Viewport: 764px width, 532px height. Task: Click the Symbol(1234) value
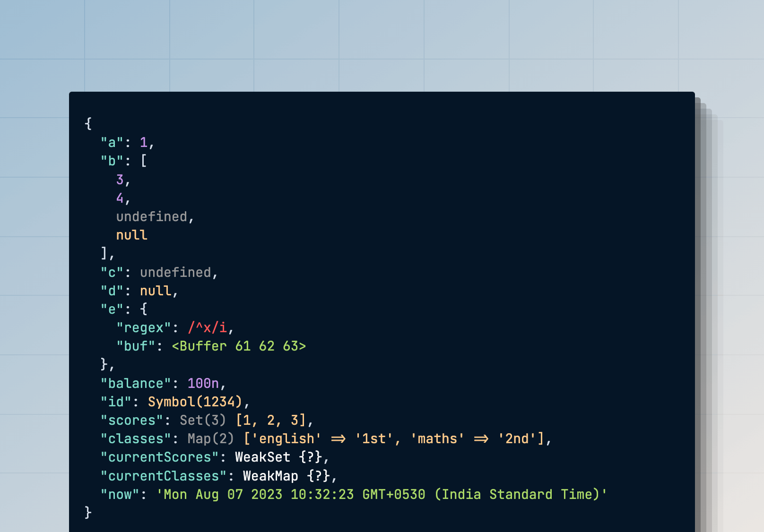coord(195,402)
